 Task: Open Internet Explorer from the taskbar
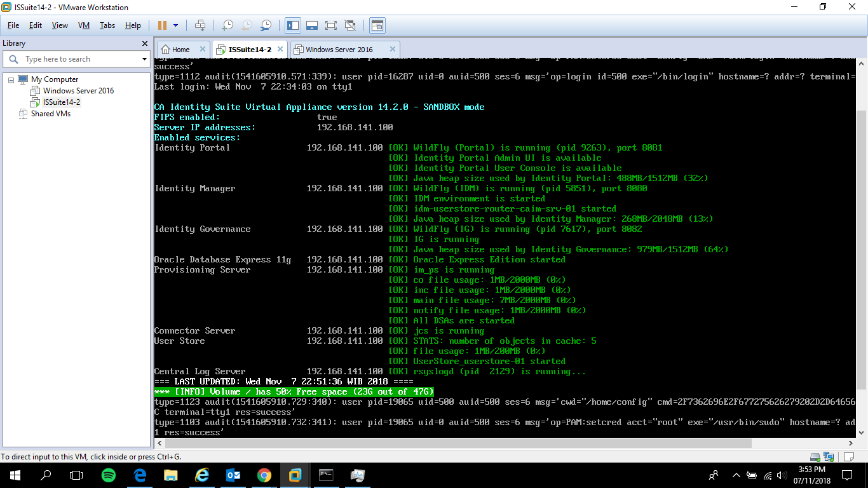(x=202, y=475)
